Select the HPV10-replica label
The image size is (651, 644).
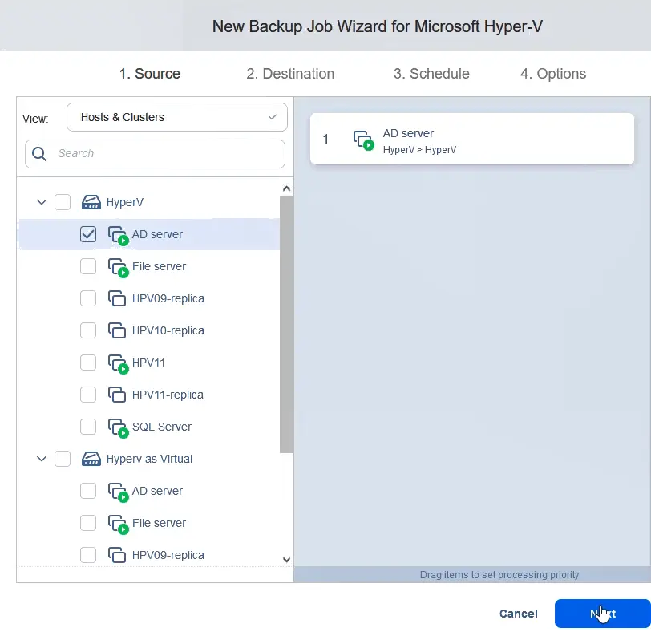tap(168, 330)
